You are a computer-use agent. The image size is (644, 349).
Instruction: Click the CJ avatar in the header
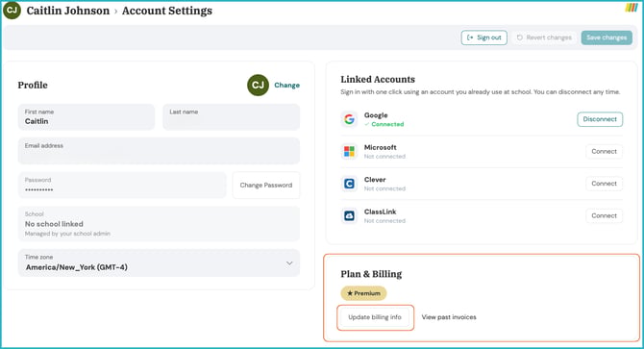point(12,11)
